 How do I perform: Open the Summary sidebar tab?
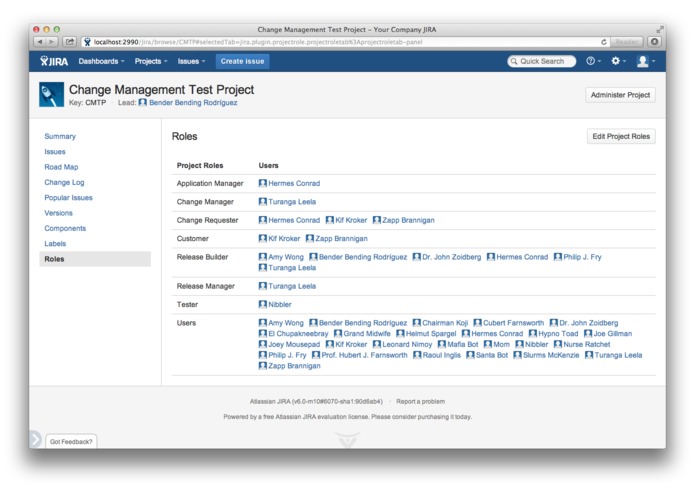[60, 136]
